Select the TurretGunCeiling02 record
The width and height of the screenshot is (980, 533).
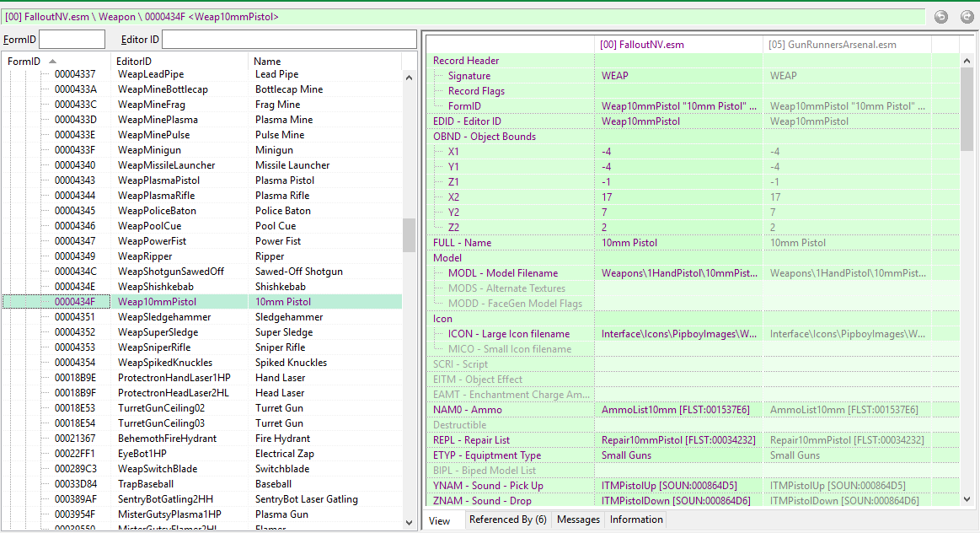(x=202, y=408)
